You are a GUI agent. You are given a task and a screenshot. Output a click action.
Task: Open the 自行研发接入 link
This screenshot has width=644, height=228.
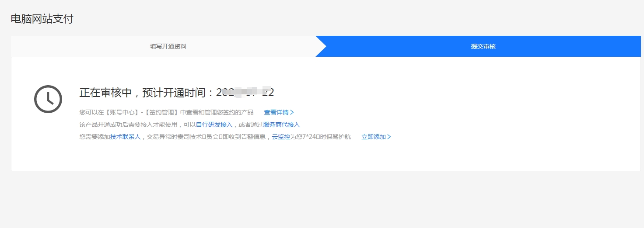click(214, 124)
